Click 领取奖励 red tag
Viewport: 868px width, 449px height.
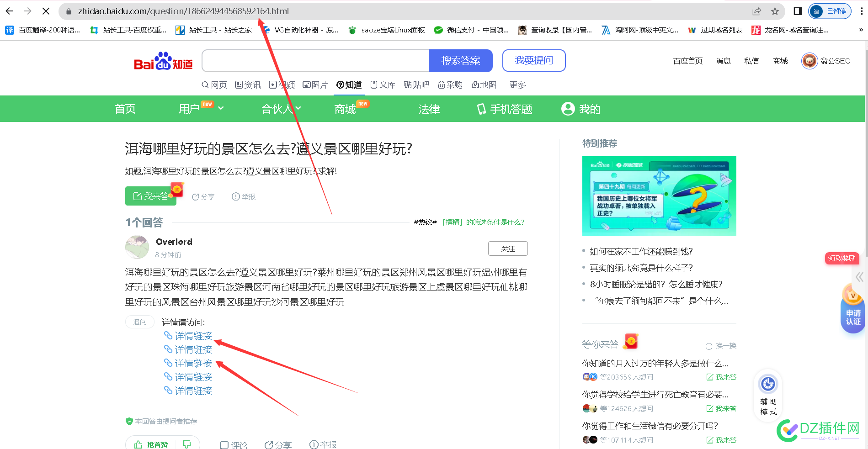click(842, 259)
